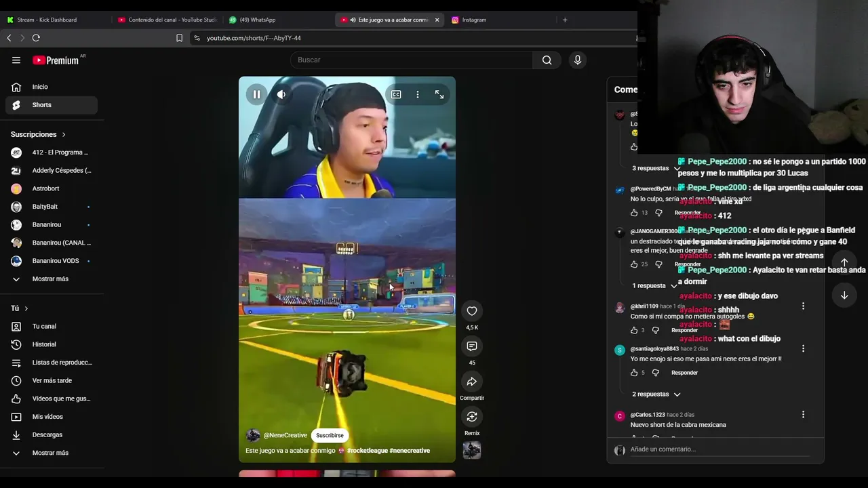Show more subscriptions under Bananirou VODS
Screen dimensions: 868x488
click(52, 279)
